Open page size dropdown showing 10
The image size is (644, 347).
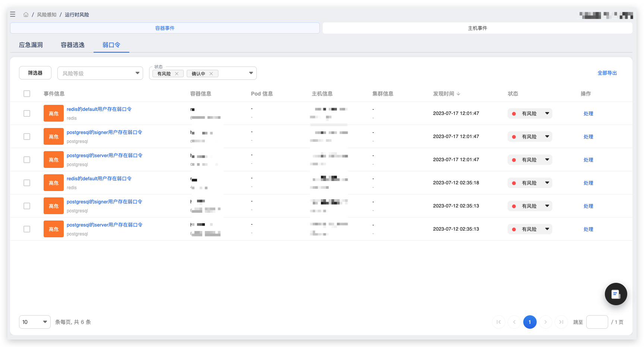point(35,322)
